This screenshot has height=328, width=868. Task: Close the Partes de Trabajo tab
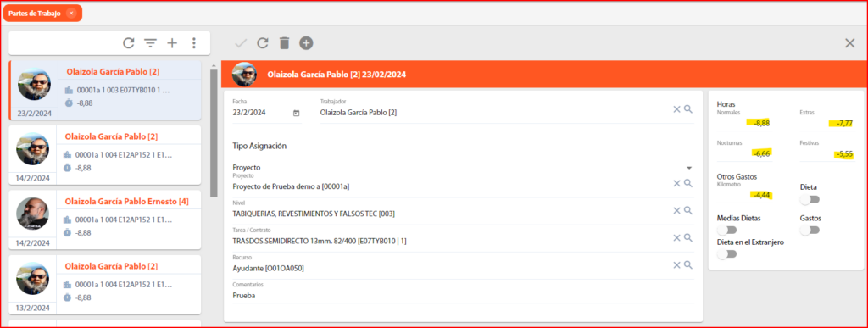[x=71, y=13]
